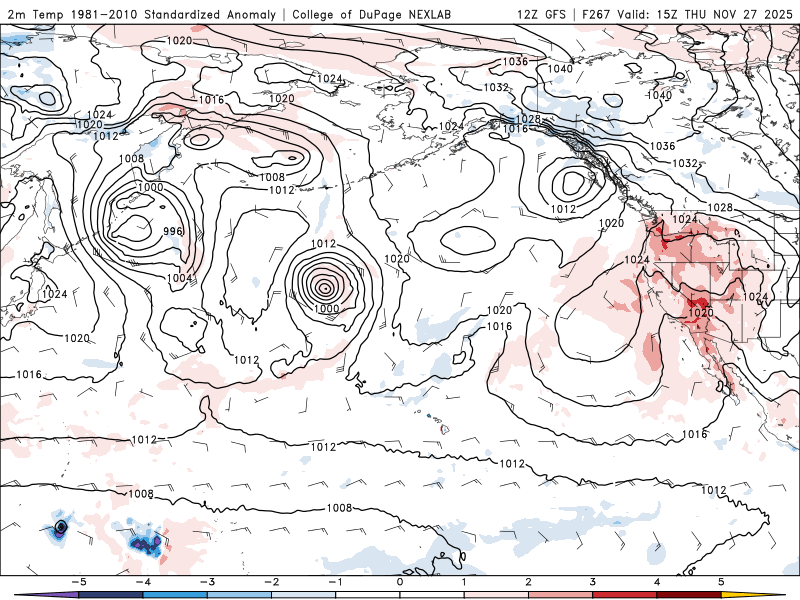Click the '2m Temp 1981-2010 Standardized Anomaly' title
Screen dimensions: 800x600
(141, 14)
